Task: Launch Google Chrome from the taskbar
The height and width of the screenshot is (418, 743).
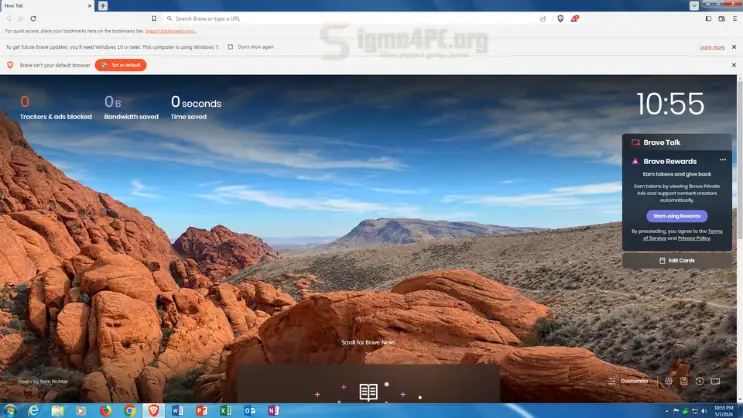Action: (129, 410)
